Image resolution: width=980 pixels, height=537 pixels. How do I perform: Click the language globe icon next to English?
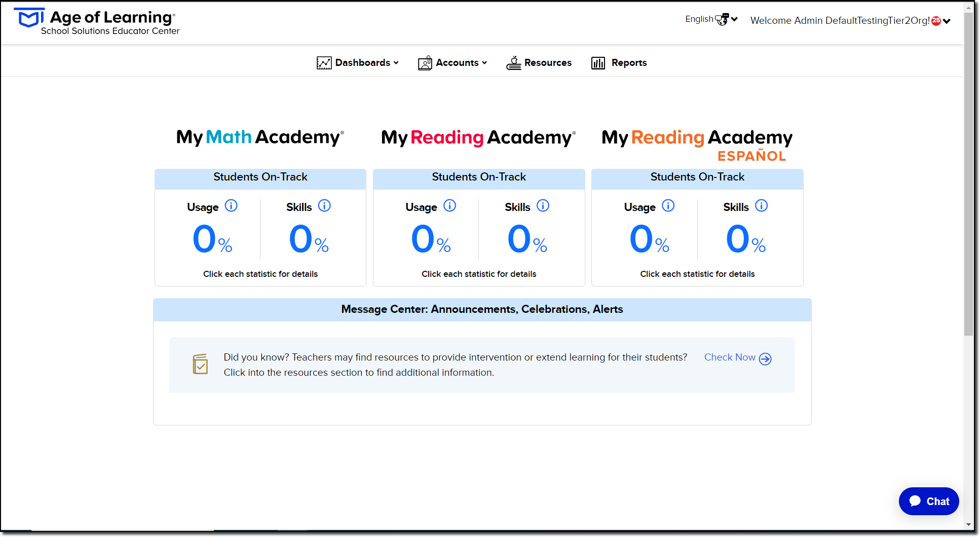722,19
